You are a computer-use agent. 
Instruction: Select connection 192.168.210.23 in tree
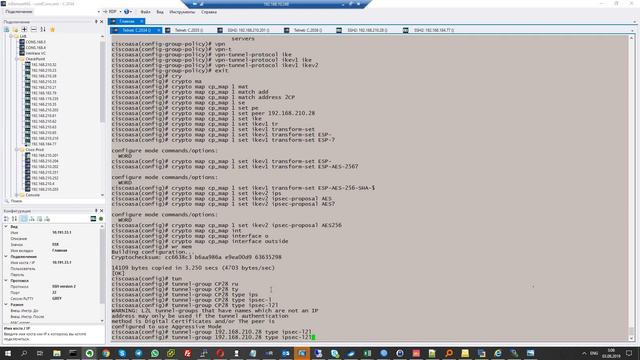[44, 70]
